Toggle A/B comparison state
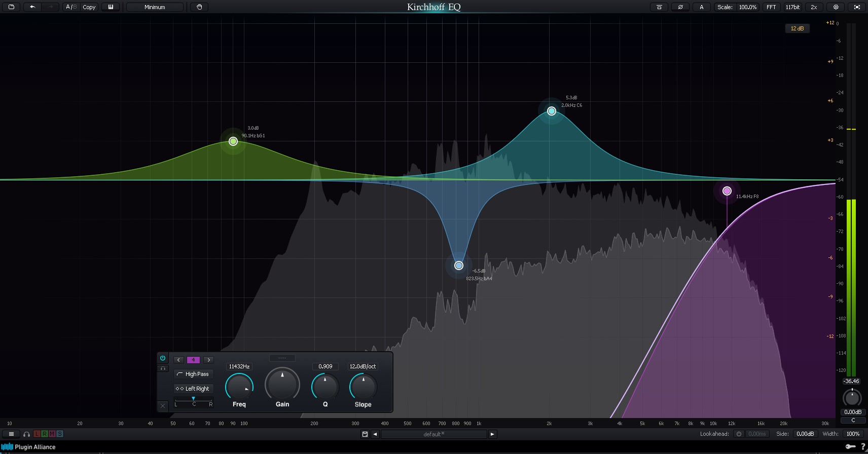 point(70,7)
